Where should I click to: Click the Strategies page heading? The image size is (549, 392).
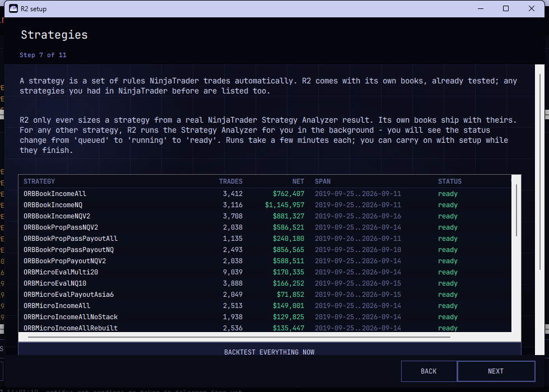point(54,35)
